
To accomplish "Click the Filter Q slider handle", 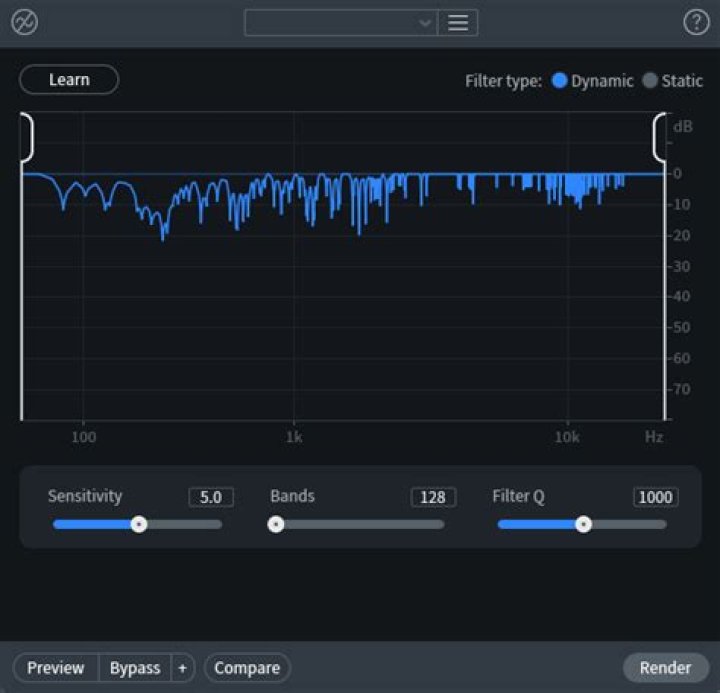I will [x=583, y=524].
